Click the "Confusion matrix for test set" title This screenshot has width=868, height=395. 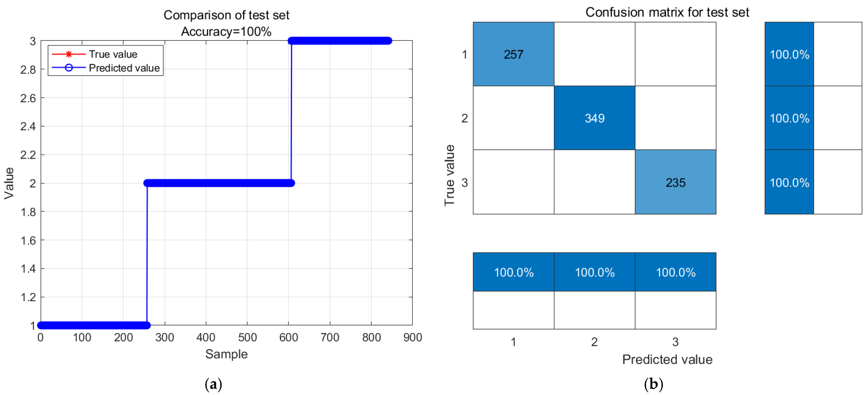pyautogui.click(x=667, y=13)
